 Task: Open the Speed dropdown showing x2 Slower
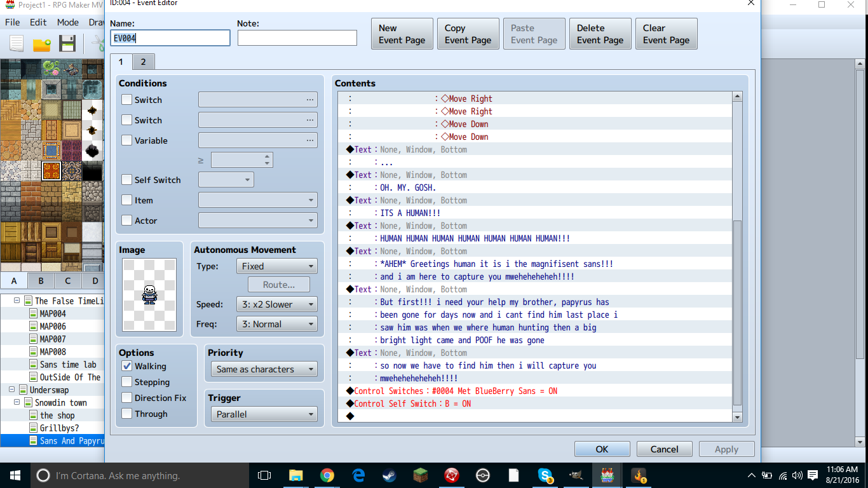tap(276, 304)
